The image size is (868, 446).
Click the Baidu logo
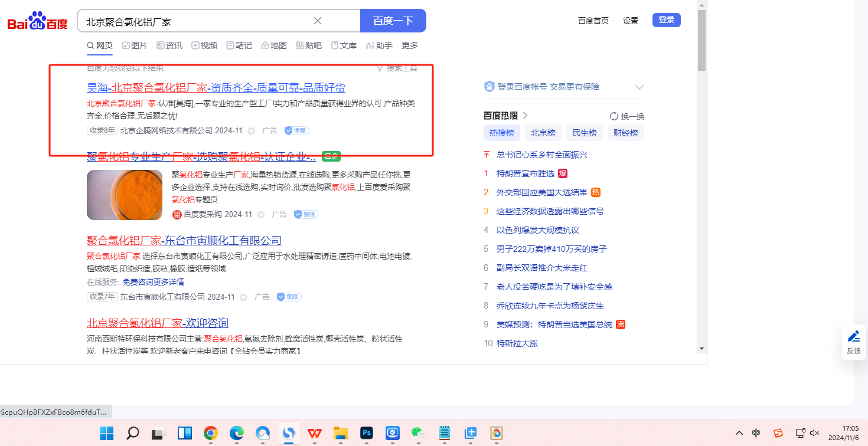(37, 22)
